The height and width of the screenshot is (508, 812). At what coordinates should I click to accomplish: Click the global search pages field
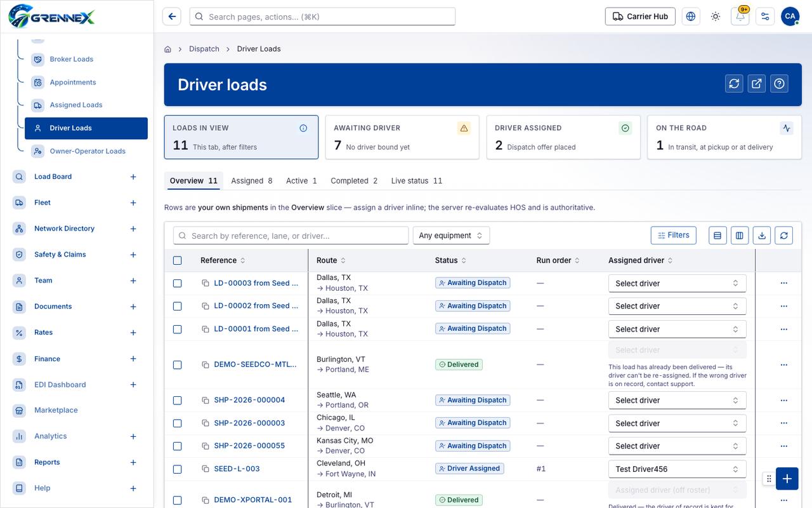(322, 17)
